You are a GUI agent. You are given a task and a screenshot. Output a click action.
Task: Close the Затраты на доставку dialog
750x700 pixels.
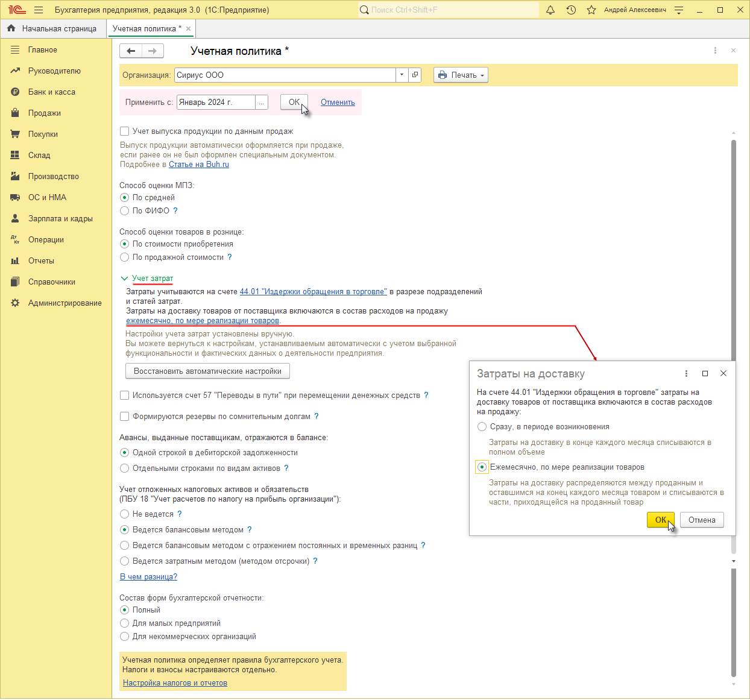[x=723, y=373]
